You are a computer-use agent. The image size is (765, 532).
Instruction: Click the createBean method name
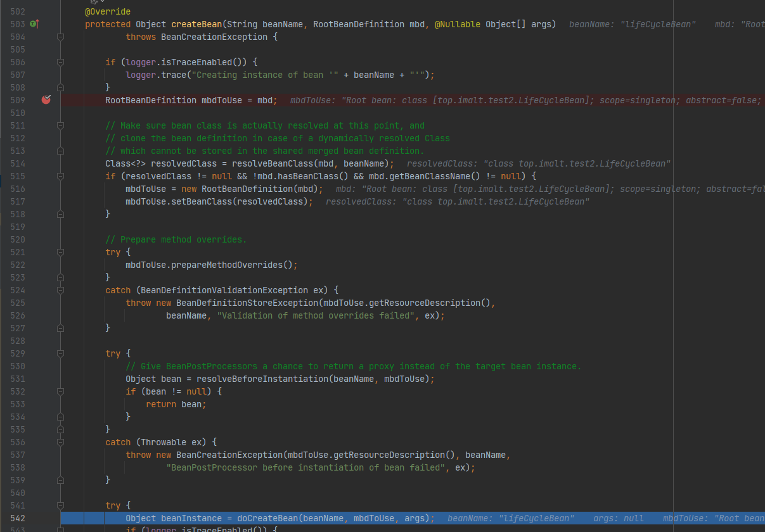(196, 24)
